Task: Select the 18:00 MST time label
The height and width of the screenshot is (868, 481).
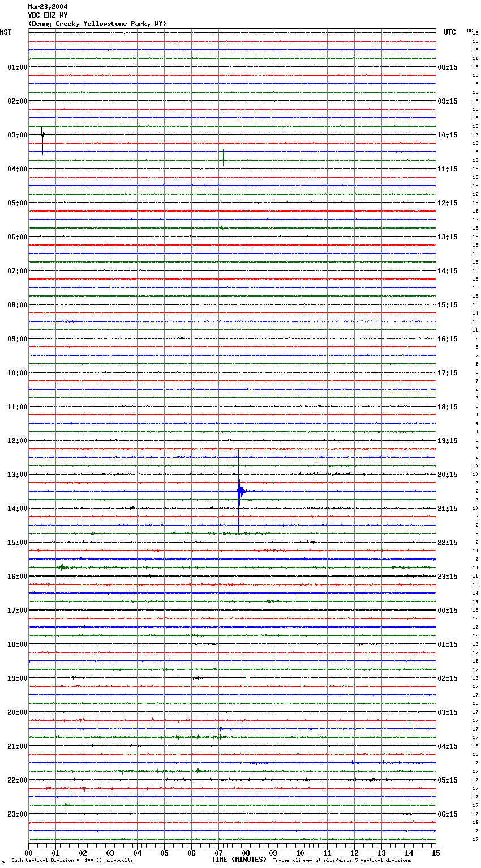Action: (18, 644)
